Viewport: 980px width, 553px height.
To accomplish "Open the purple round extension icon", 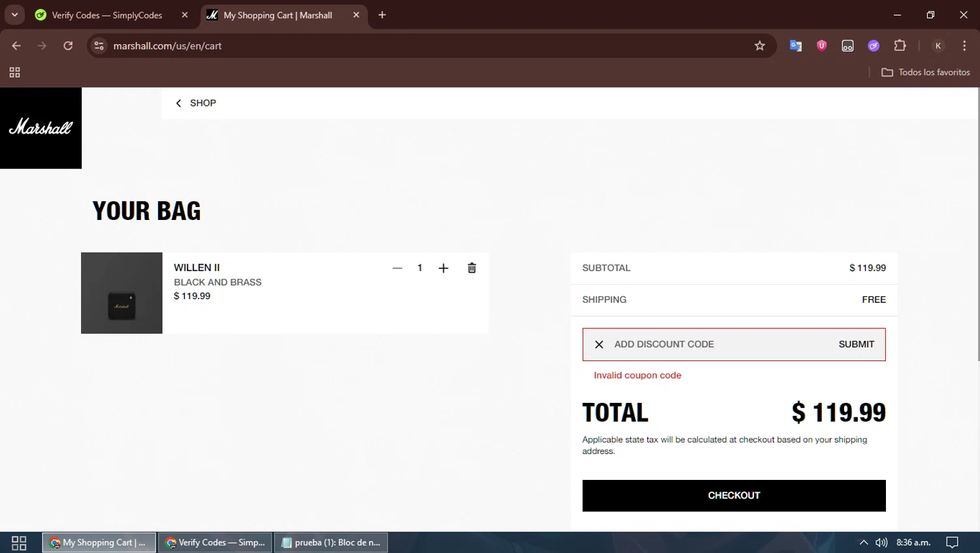I will click(x=874, y=46).
